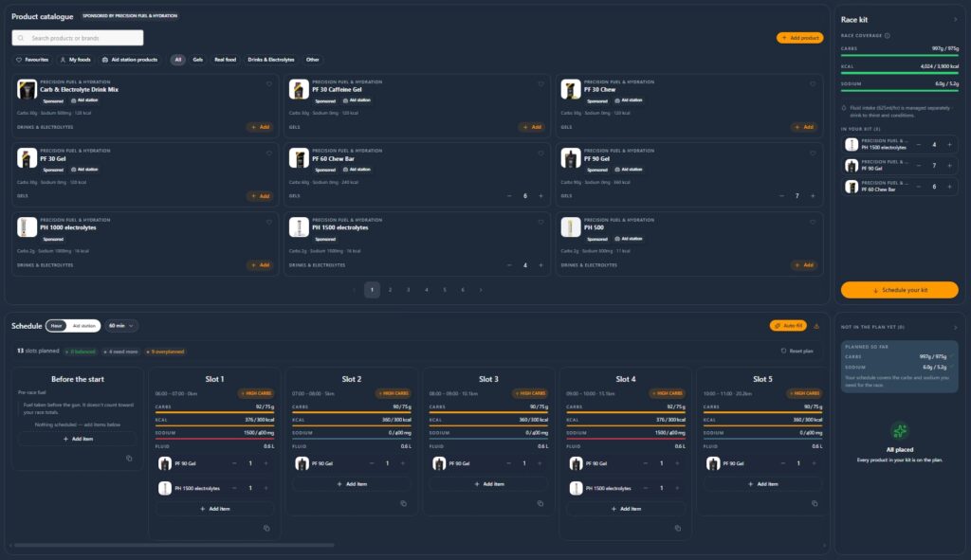
Task: Toggle the My foods filter
Action: click(76, 60)
